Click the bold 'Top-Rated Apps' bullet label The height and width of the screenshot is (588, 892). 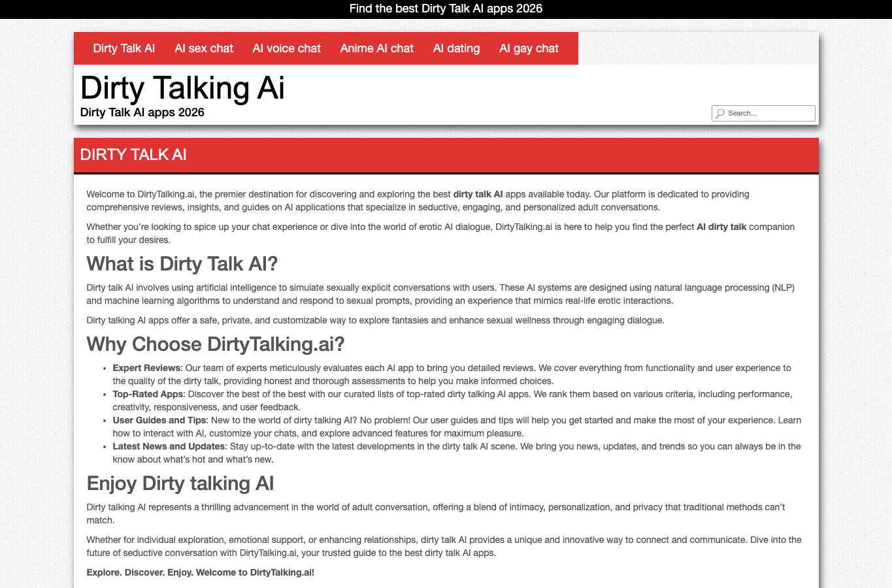point(148,394)
